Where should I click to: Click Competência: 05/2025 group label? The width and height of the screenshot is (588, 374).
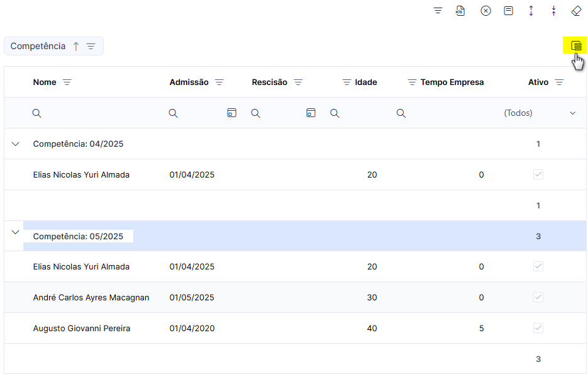[x=78, y=236]
